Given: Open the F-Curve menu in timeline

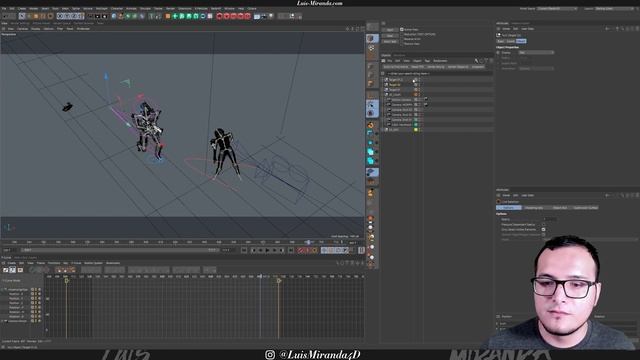Looking at the screenshot, I should pyautogui.click(x=76, y=263).
